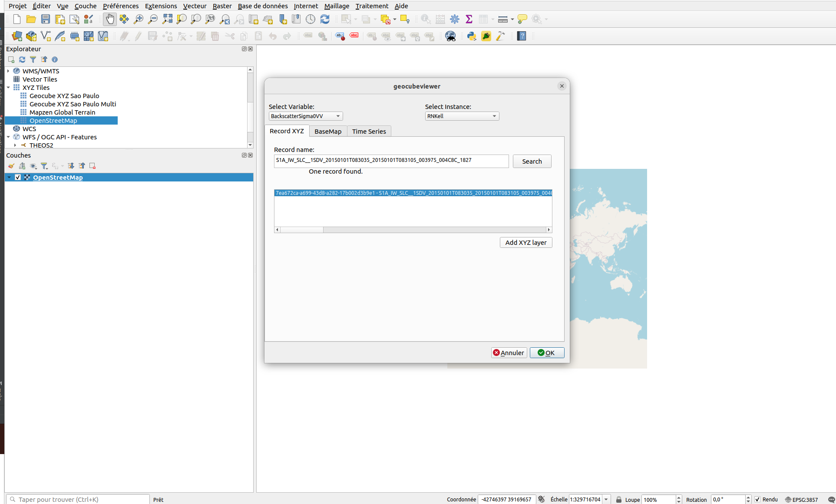Open the MetaSearch globe binoculars icon

coord(450,36)
